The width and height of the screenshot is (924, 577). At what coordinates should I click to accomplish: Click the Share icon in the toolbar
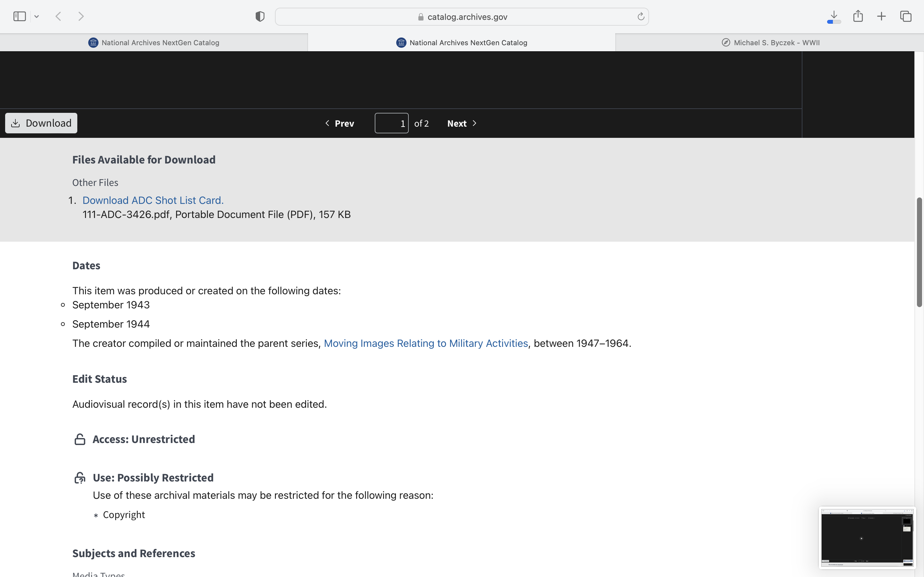858,16
